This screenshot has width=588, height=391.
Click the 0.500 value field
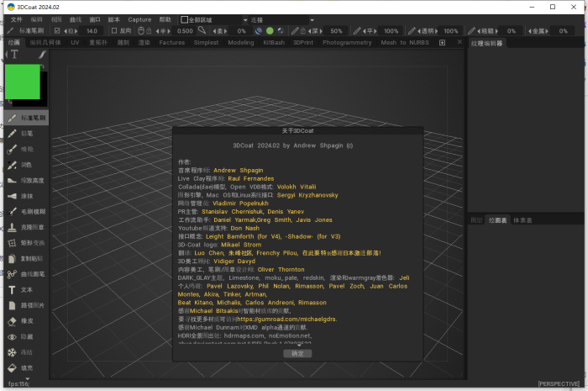click(185, 31)
